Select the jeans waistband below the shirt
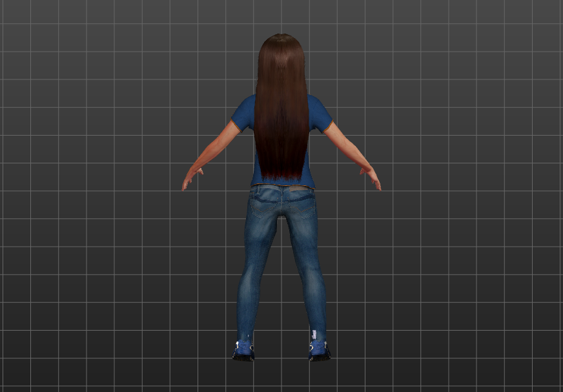Image resolution: width=563 pixels, height=392 pixels. [x=283, y=188]
